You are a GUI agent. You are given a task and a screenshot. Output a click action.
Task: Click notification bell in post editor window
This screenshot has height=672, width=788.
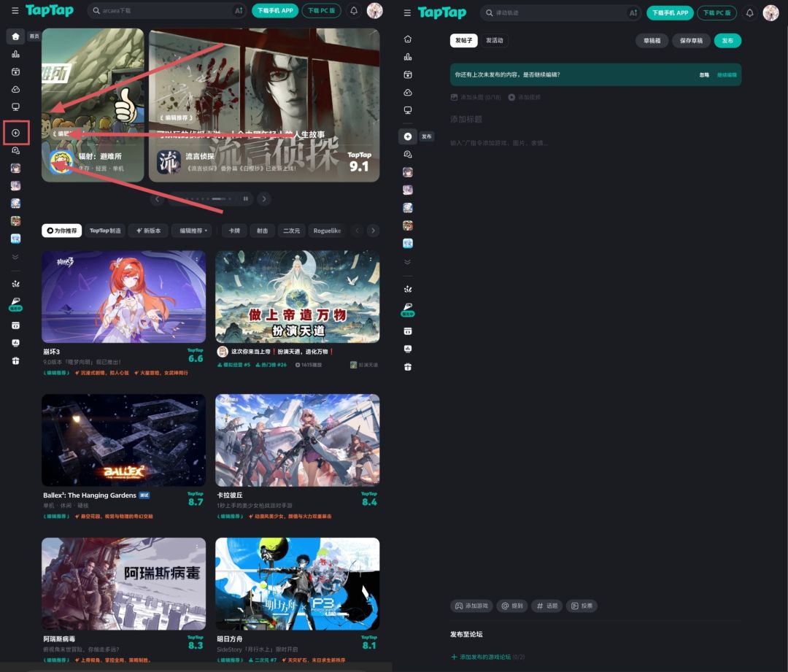pos(749,13)
